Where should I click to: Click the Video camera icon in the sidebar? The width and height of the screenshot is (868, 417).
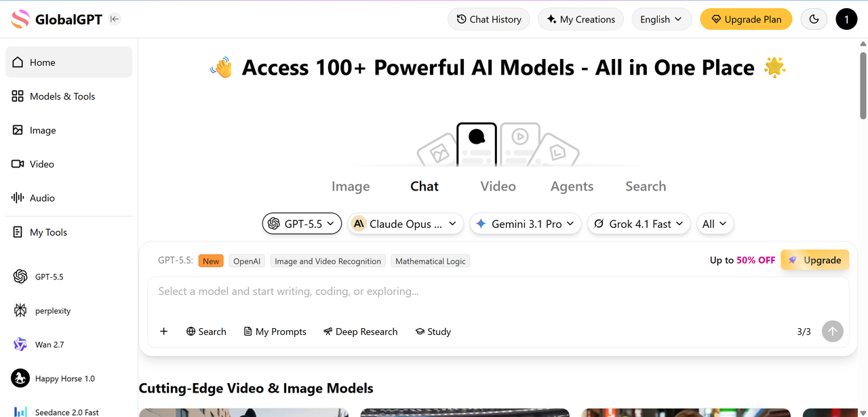click(18, 164)
